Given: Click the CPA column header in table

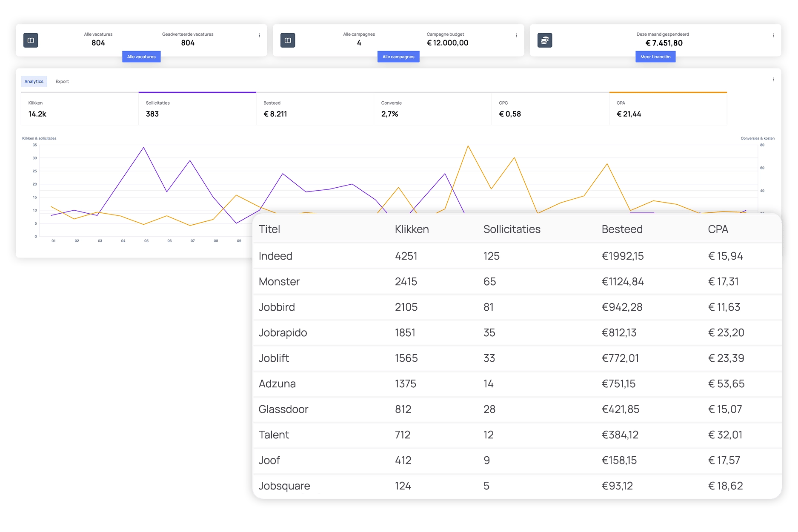Looking at the screenshot, I should (718, 229).
